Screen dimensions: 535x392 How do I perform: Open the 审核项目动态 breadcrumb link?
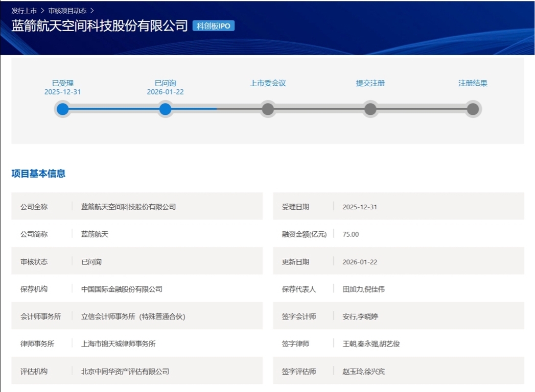(x=67, y=11)
